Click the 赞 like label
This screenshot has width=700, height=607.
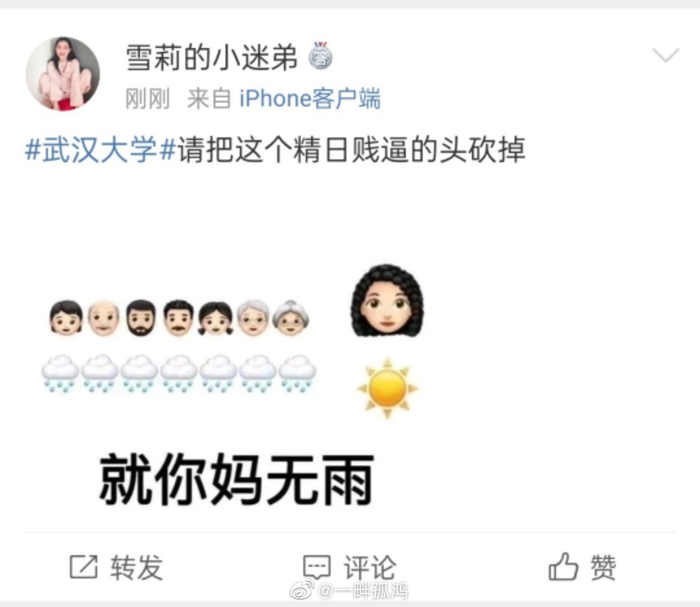[x=603, y=567]
